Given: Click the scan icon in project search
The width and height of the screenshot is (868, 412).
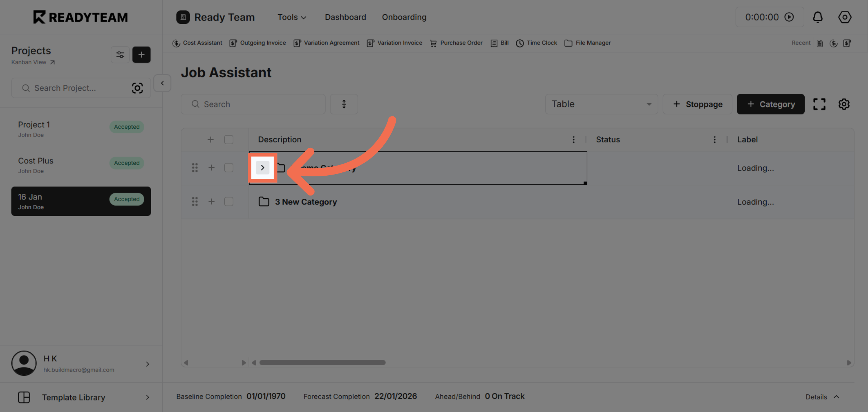Looking at the screenshot, I should coord(137,88).
